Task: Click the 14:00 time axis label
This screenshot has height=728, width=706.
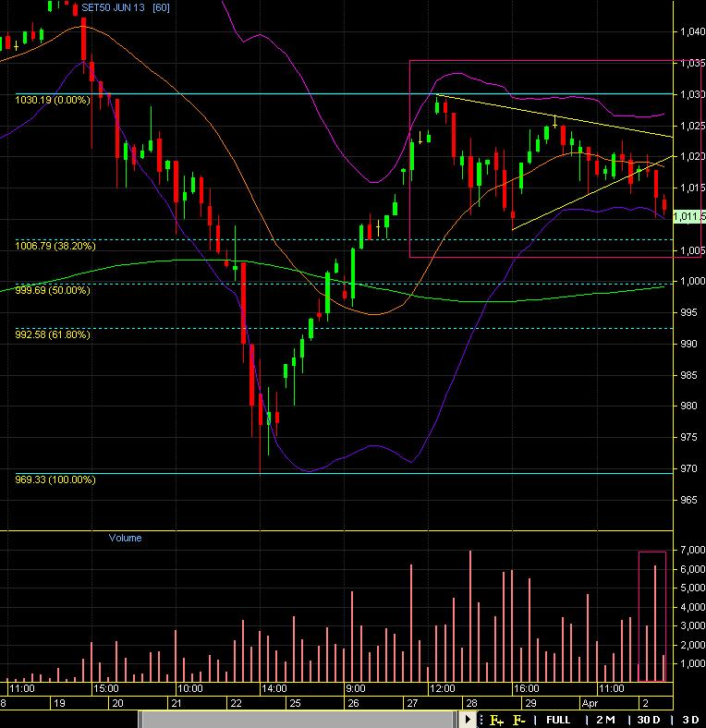Action: pyautogui.click(x=274, y=688)
